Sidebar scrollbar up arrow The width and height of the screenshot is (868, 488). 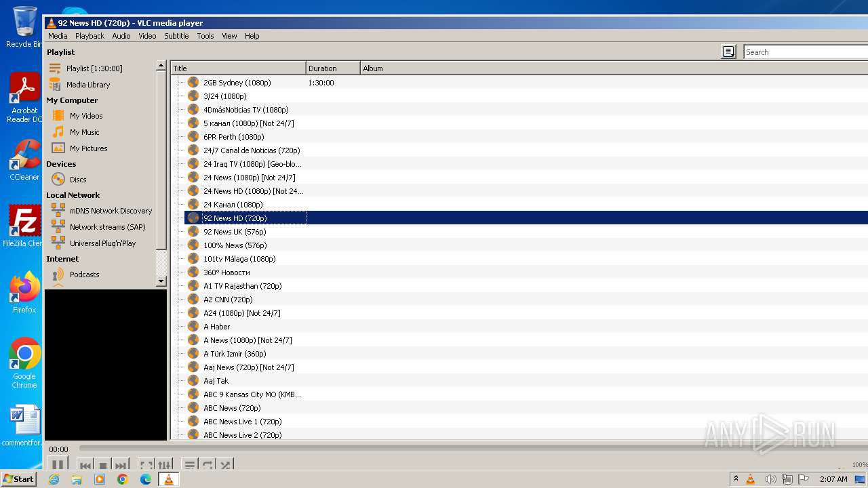[161, 66]
